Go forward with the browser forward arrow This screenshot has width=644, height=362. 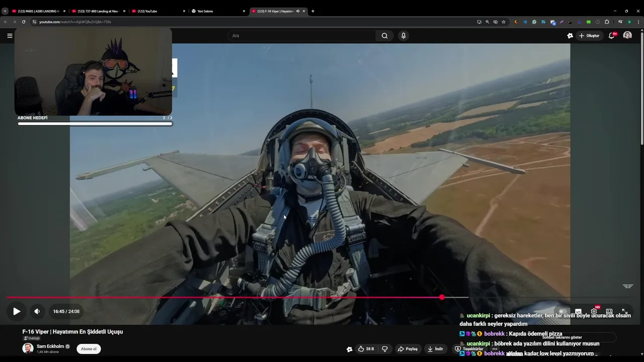pos(14,22)
